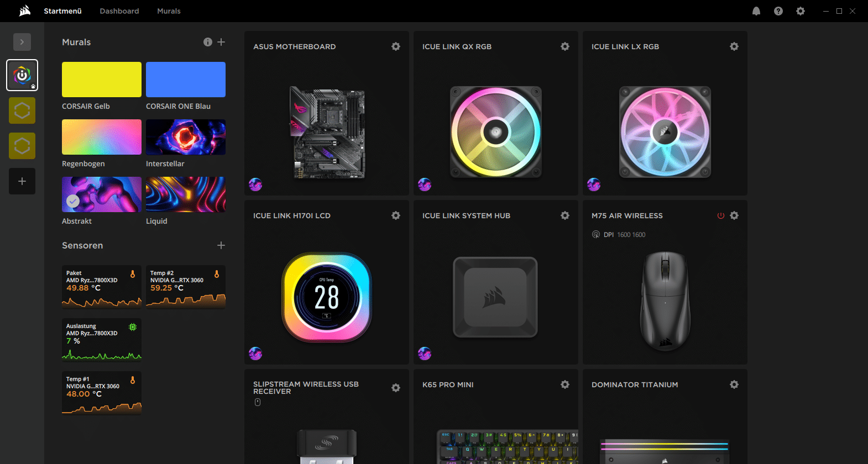Open iCUE Link QX RGB settings gear

pyautogui.click(x=565, y=46)
